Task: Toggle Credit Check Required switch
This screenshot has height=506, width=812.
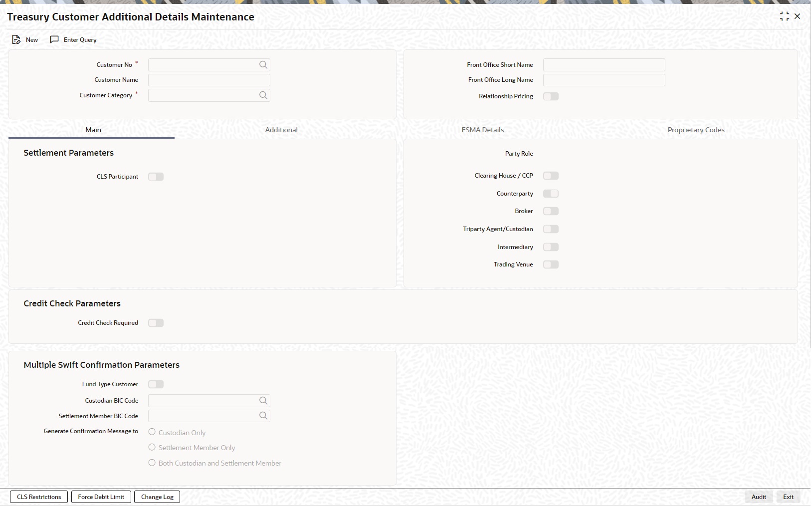Action: (156, 323)
